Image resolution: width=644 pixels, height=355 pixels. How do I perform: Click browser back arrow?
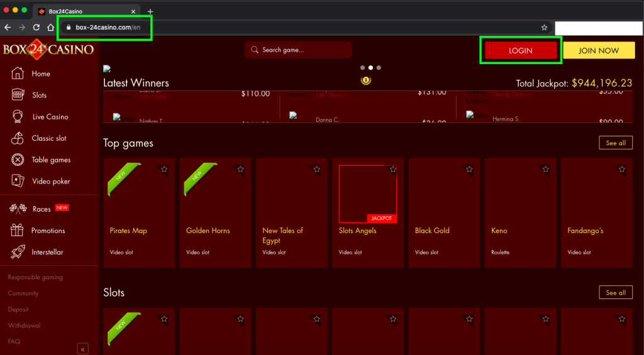(8, 28)
